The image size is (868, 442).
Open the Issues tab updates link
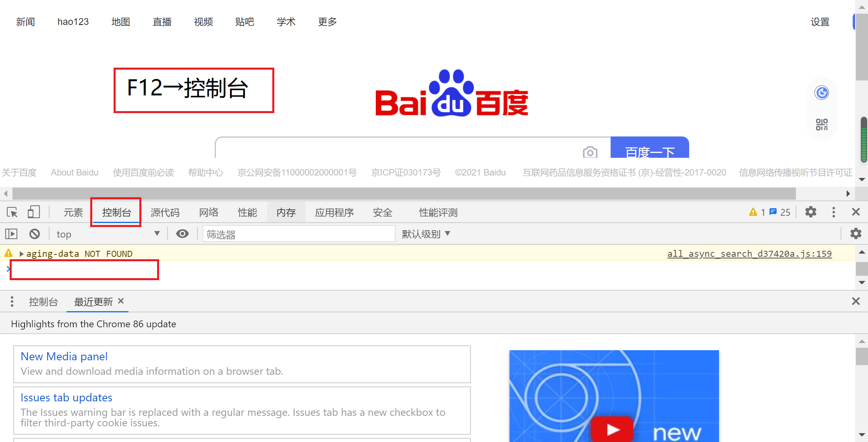(66, 397)
